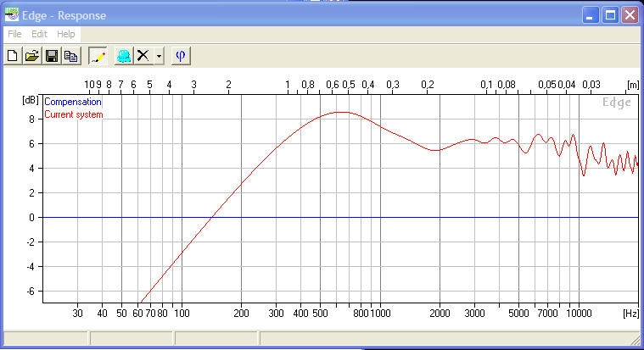Click the New document toolbar icon
This screenshot has height=350, width=644.
[13, 56]
